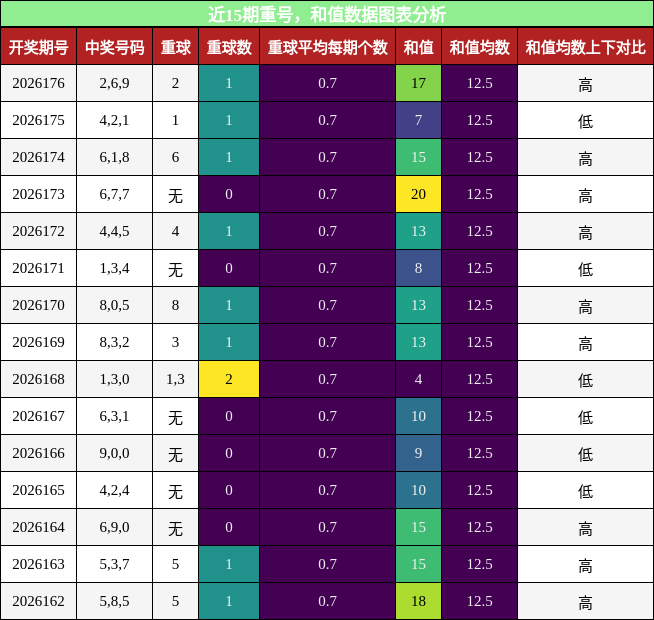Click the sum value 8 cell
The height and width of the screenshot is (620, 654).
(x=418, y=268)
